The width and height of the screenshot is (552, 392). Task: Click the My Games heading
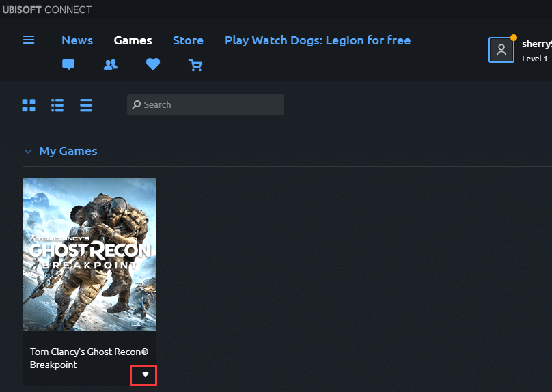point(68,151)
